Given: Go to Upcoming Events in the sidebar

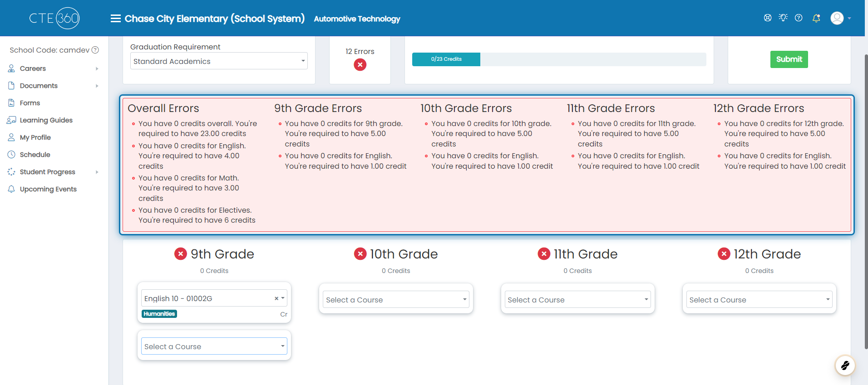Looking at the screenshot, I should click(x=48, y=189).
